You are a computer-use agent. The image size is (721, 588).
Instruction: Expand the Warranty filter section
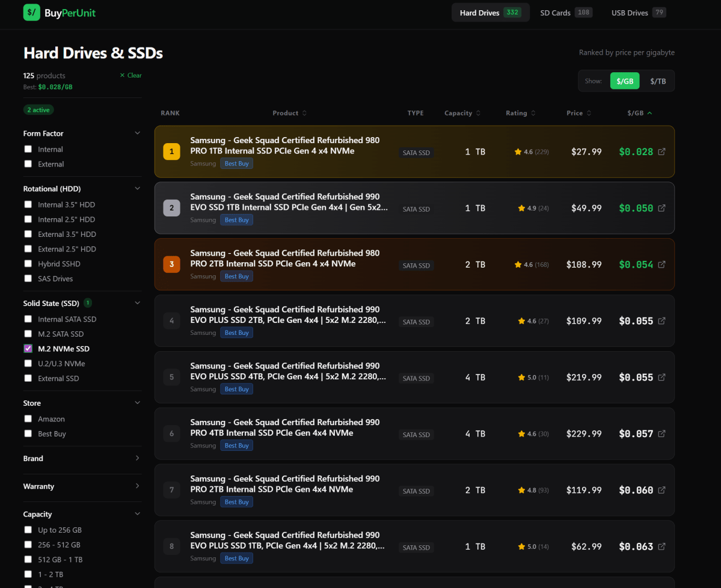tap(137, 486)
